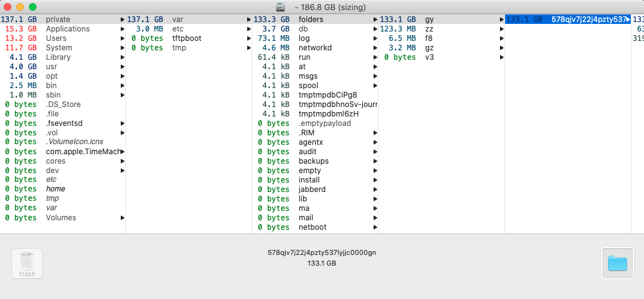Screen dimensions: 644x299
Task: Expand the Users folder arrow
Action: (x=122, y=38)
